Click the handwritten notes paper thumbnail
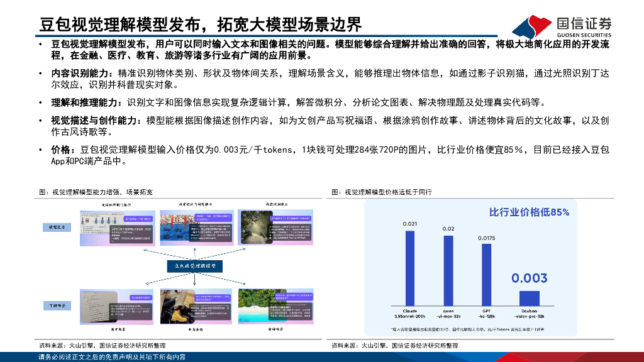 pyautogui.click(x=116, y=307)
